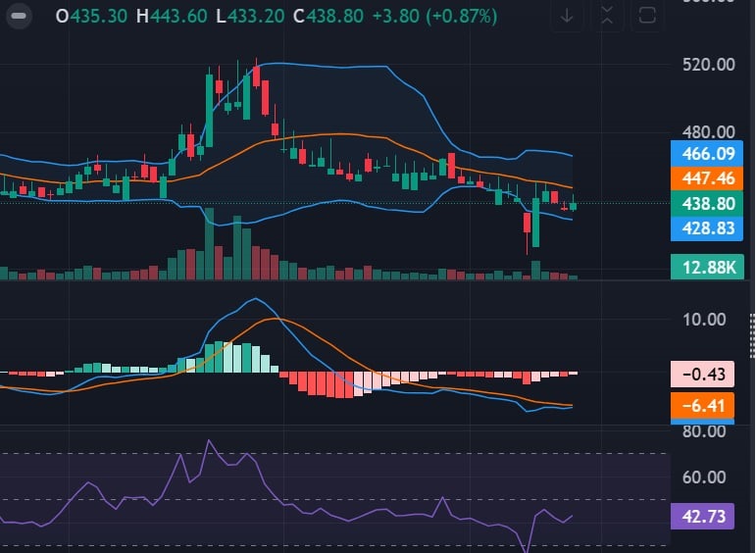Click the 12.88K volume label
The width and height of the screenshot is (756, 553).
[x=702, y=267]
